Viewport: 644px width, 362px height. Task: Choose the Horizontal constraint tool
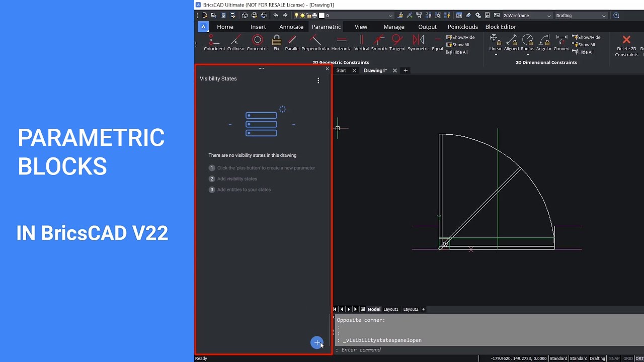coord(342,43)
